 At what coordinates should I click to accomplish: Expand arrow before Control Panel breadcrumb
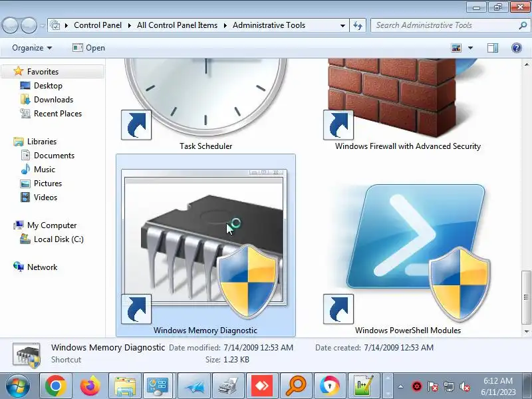[66, 25]
